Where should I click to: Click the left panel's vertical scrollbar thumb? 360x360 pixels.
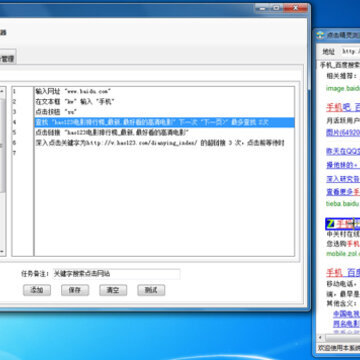point(2,145)
